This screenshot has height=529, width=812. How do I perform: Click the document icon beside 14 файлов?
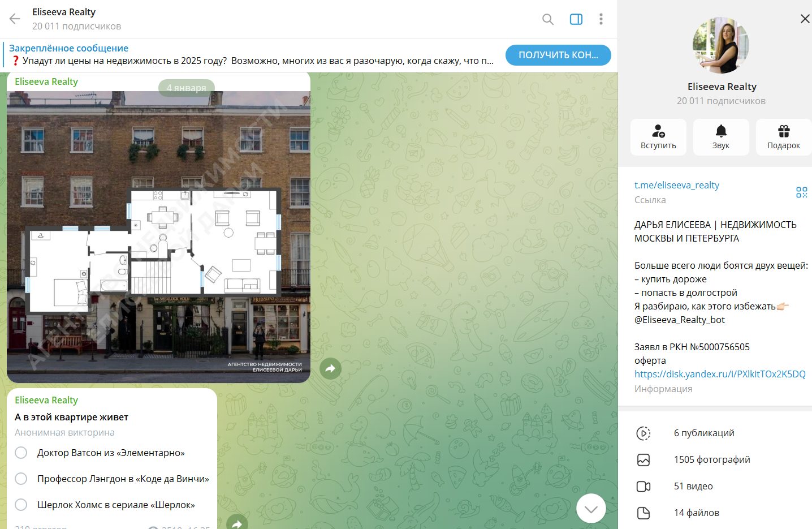(643, 513)
